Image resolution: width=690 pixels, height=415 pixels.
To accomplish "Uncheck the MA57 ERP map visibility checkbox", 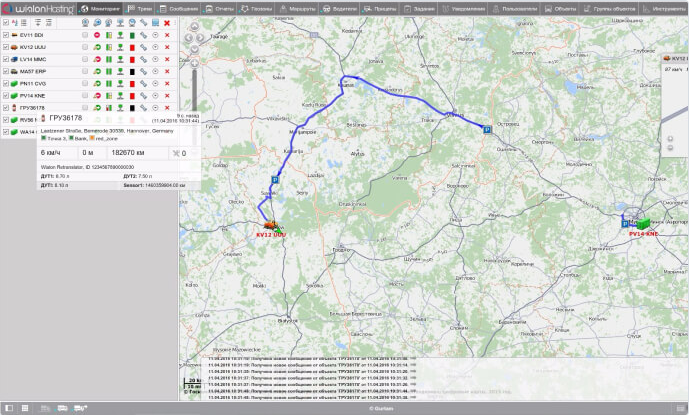I will click(5, 71).
